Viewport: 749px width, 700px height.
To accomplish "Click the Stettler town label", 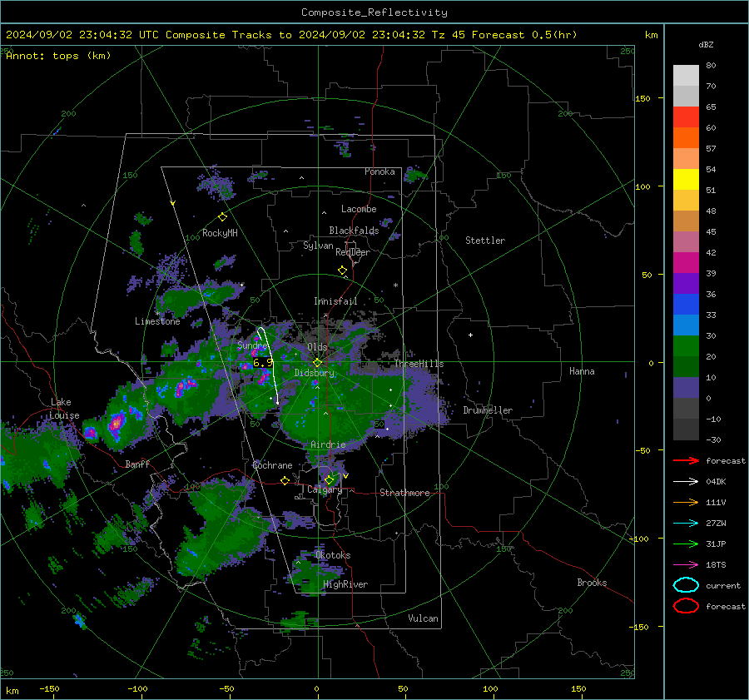I will click(x=485, y=241).
